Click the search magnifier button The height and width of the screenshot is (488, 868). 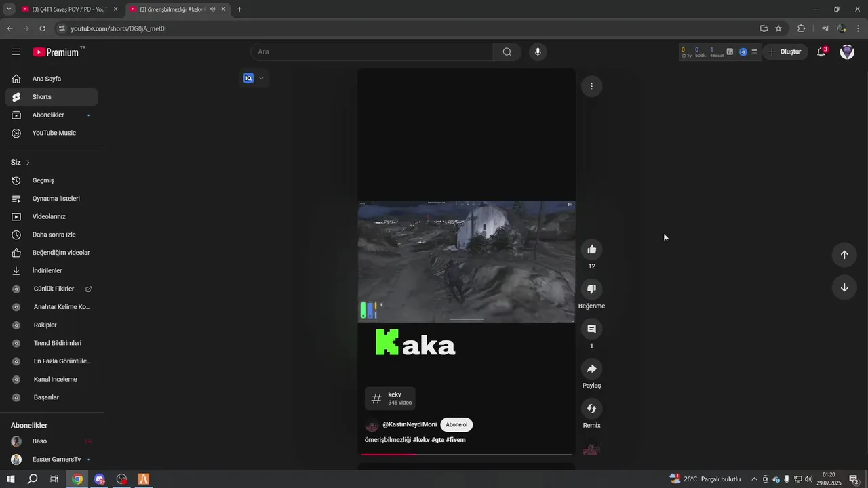point(507,52)
